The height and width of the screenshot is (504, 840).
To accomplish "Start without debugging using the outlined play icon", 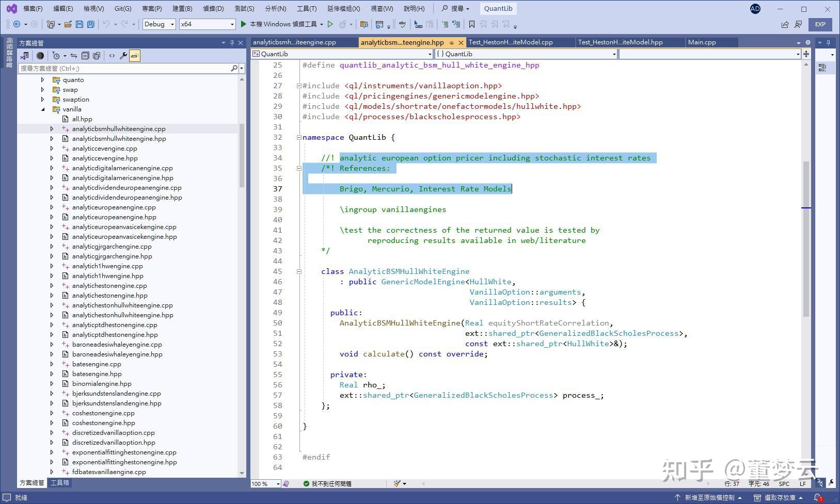I will click(330, 24).
